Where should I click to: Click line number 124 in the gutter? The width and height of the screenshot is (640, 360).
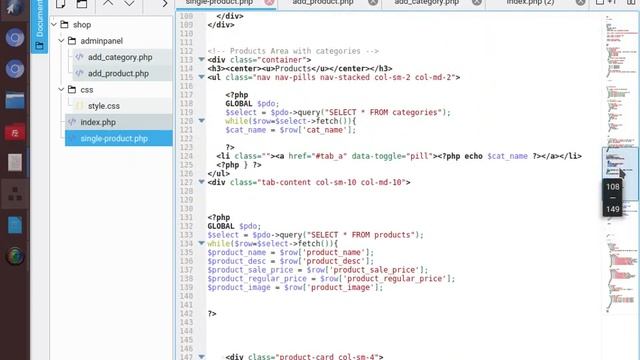(x=186, y=156)
